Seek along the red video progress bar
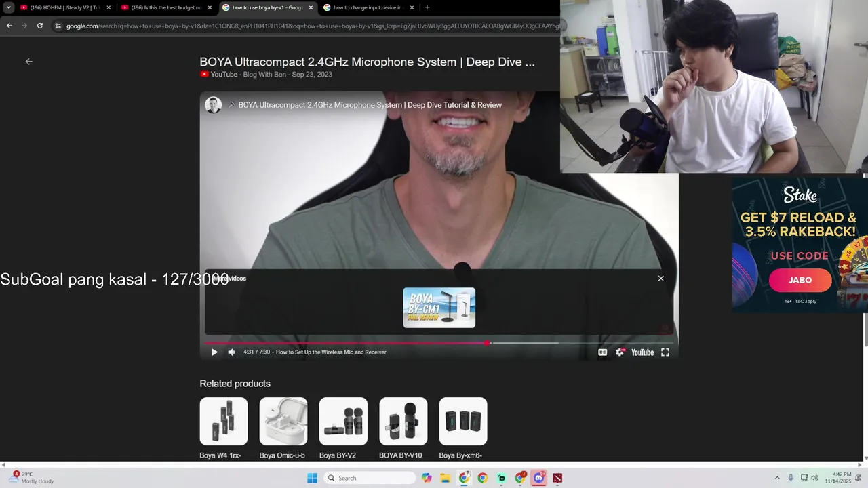The width and height of the screenshot is (868, 488). (x=439, y=343)
